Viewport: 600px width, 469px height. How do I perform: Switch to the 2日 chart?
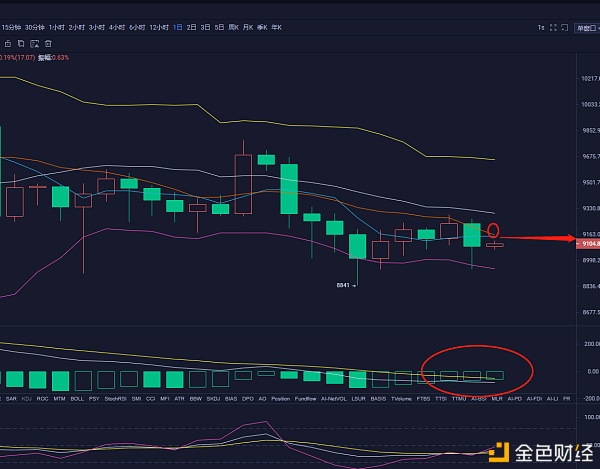[x=191, y=28]
